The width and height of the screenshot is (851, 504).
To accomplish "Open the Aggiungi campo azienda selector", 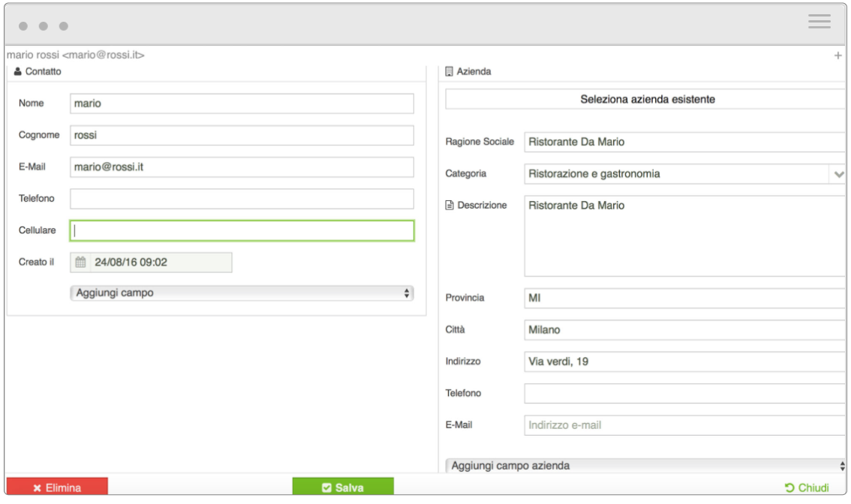I will (645, 465).
